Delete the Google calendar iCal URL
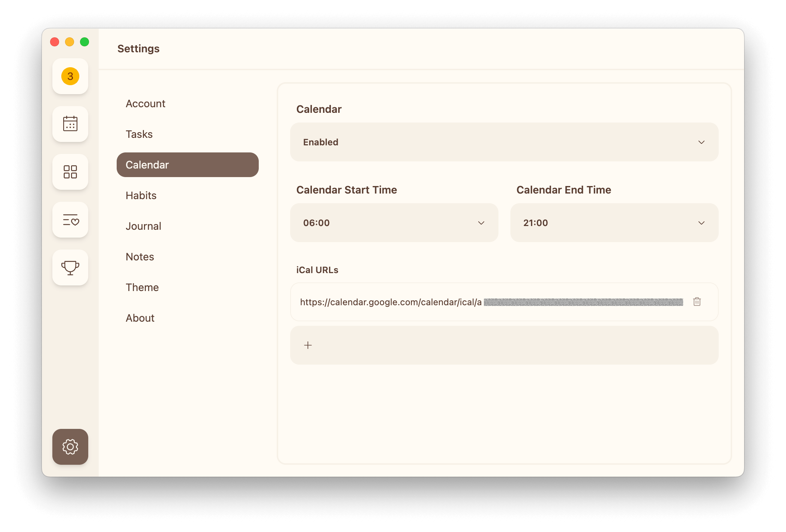Image resolution: width=786 pixels, height=532 pixels. click(x=697, y=302)
